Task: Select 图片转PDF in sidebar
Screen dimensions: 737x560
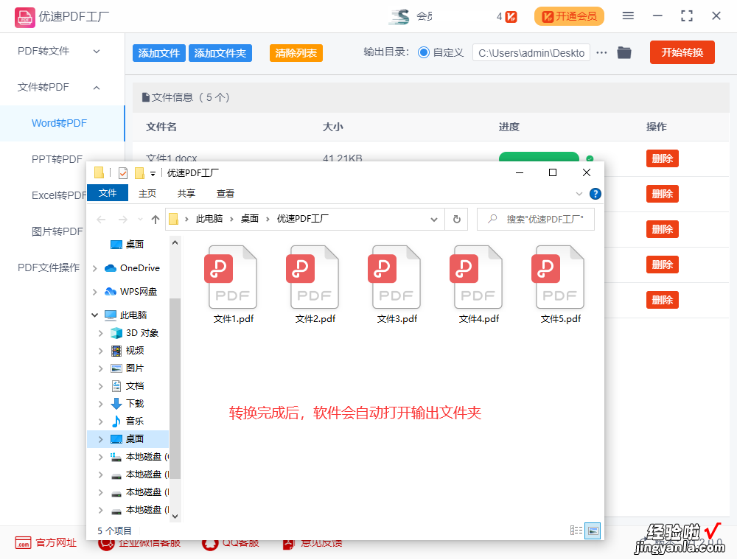Action: [57, 231]
